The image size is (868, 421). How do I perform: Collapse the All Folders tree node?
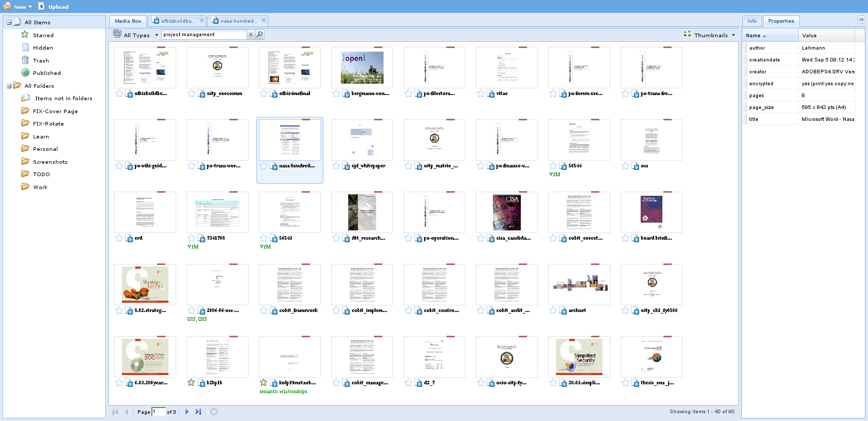[9, 86]
